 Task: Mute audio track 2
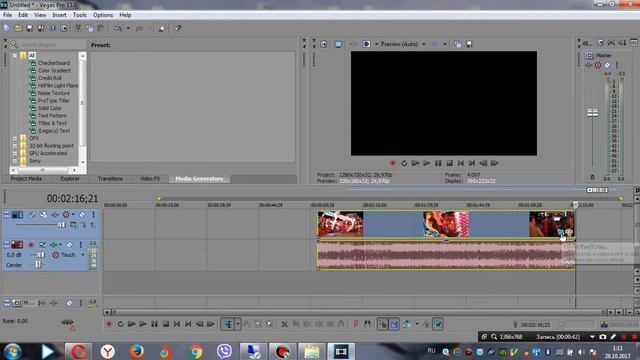pyautogui.click(x=69, y=244)
